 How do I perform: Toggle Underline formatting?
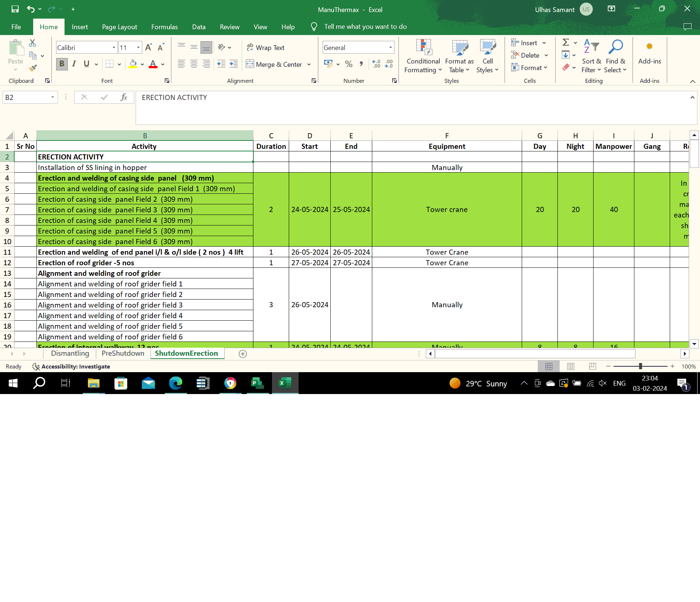86,64
